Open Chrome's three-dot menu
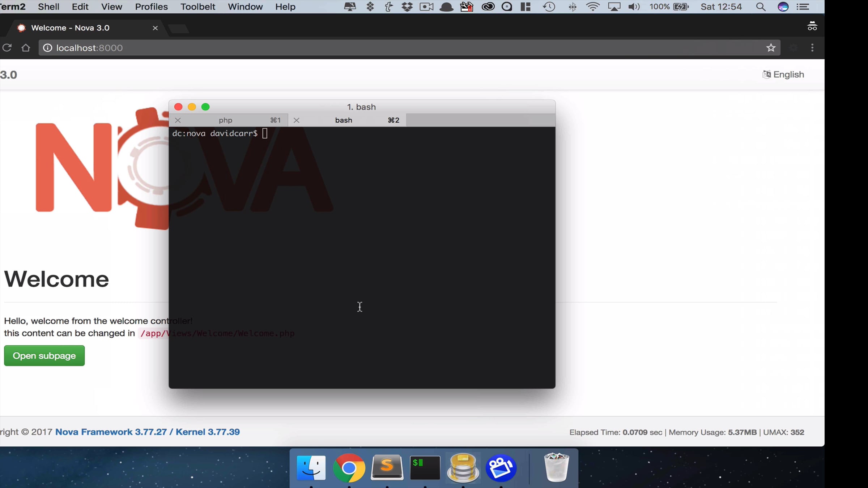 pyautogui.click(x=812, y=48)
